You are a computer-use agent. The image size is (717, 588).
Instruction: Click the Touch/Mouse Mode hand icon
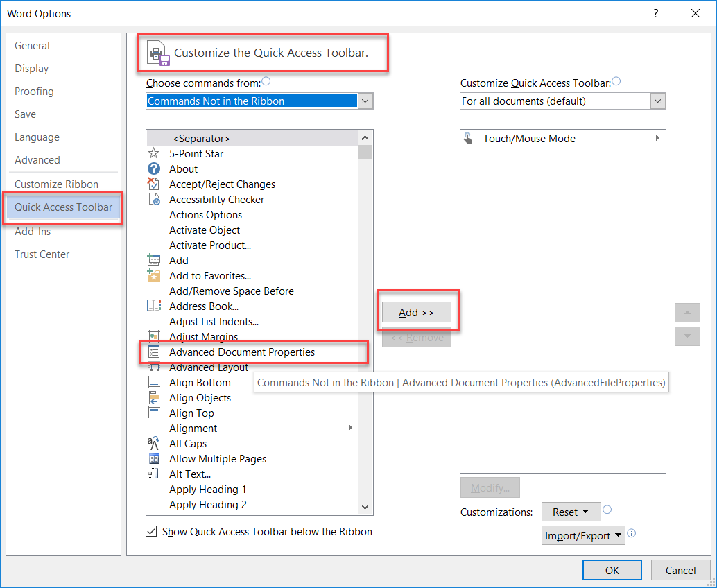(x=468, y=138)
